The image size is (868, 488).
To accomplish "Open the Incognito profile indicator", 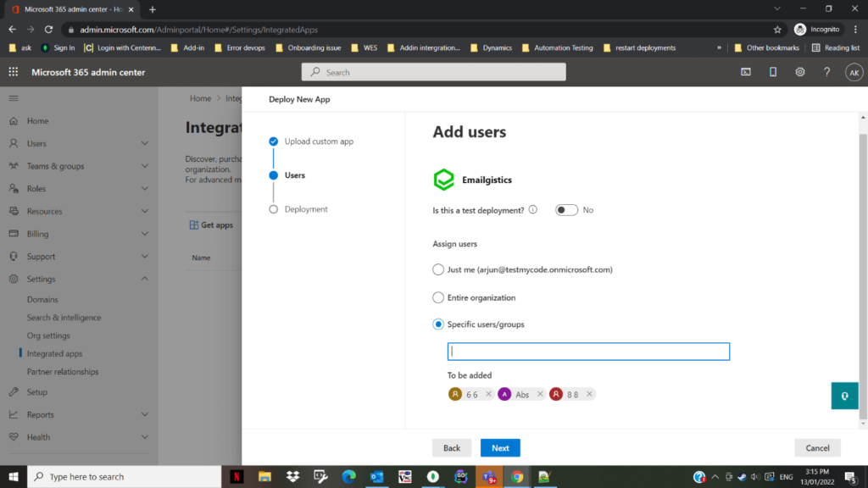I will point(817,30).
